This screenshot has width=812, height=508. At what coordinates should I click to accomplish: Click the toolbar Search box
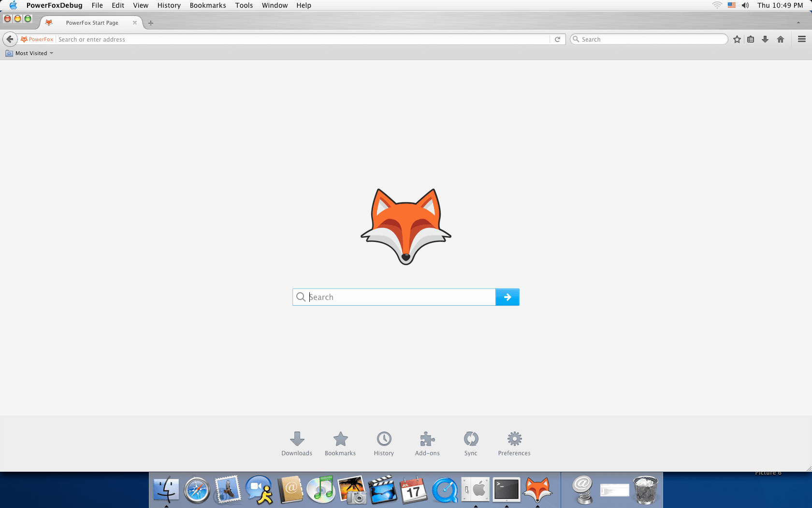649,39
